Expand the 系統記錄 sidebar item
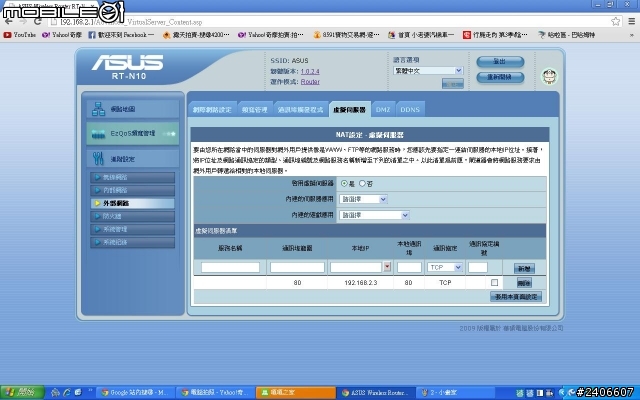The width and height of the screenshot is (640, 400). click(x=133, y=242)
